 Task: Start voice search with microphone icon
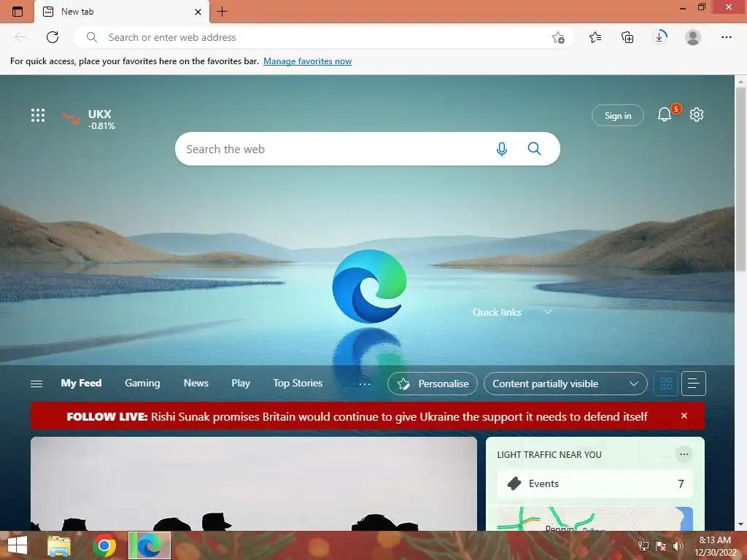[501, 149]
